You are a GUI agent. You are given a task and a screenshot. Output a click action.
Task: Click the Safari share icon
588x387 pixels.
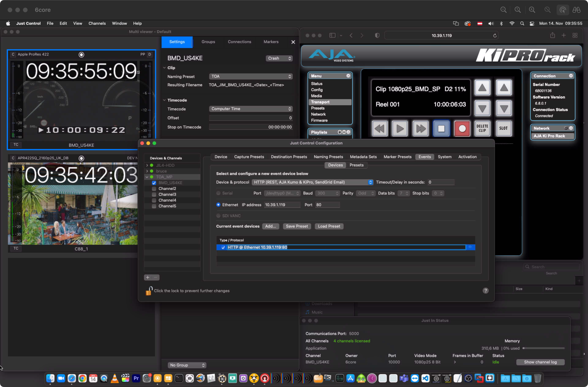tap(553, 35)
